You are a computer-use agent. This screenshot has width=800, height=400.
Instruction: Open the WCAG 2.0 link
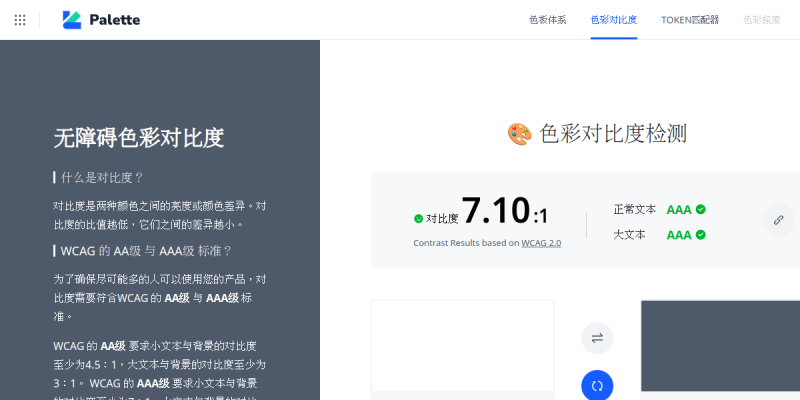541,243
